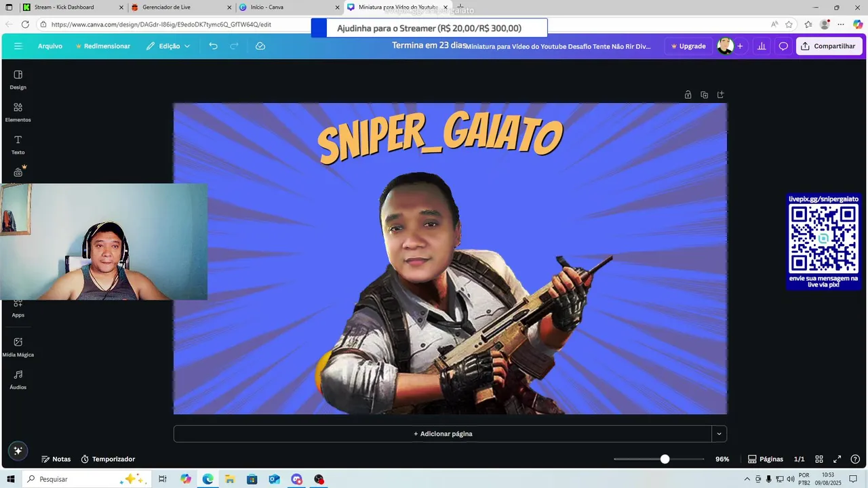Open the Temporizador timer
This screenshot has width=868, height=488.
[108, 459]
